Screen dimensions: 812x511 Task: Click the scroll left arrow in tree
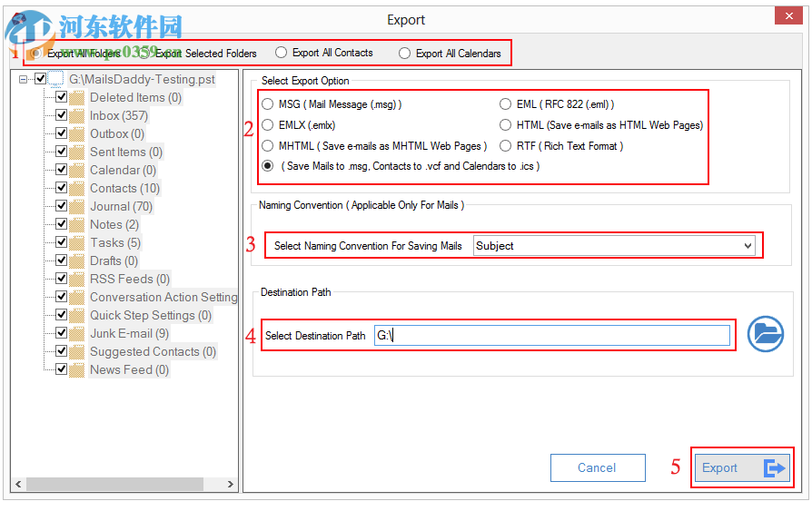pos(18,484)
